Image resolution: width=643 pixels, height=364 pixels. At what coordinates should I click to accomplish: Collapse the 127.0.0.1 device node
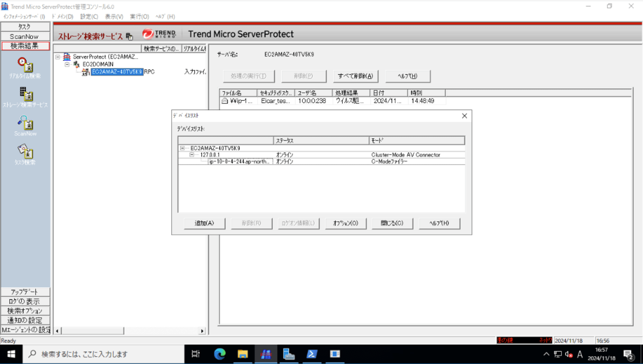[x=192, y=155]
